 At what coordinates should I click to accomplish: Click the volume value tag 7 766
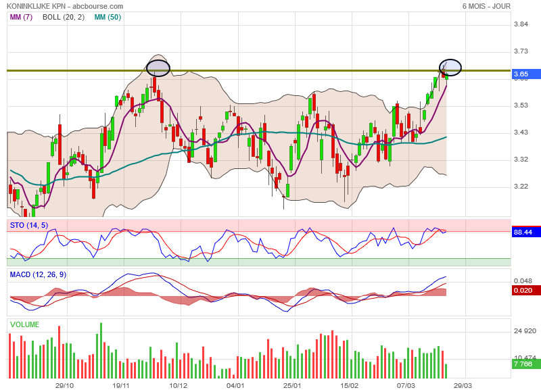click(x=526, y=364)
